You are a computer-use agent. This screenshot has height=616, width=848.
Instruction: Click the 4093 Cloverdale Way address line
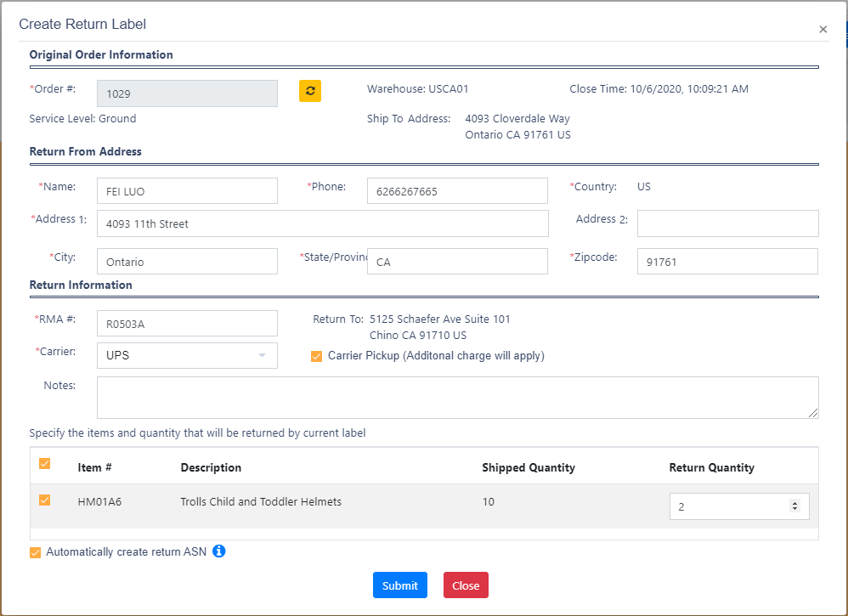tap(517, 118)
